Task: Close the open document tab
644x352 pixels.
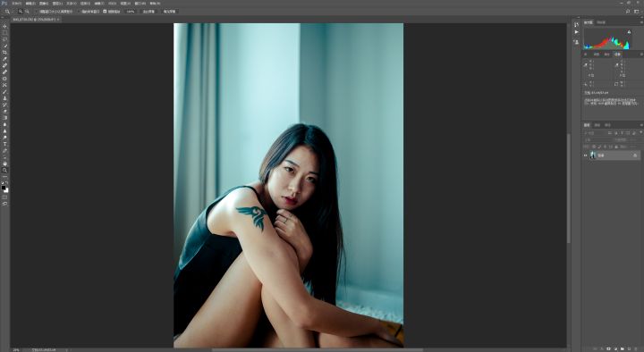Action: click(58, 20)
